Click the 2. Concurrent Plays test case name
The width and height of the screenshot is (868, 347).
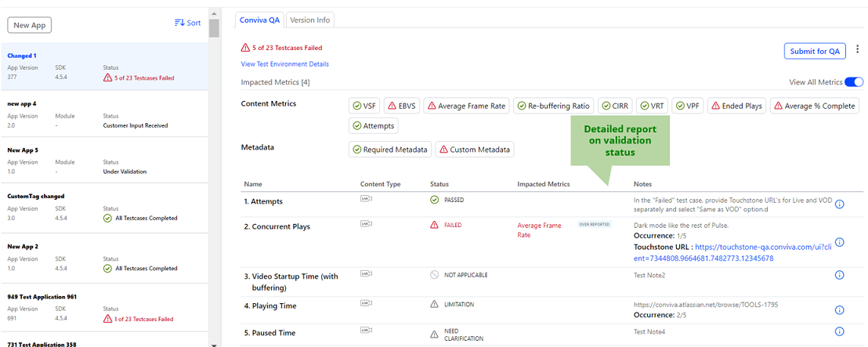pos(277,226)
